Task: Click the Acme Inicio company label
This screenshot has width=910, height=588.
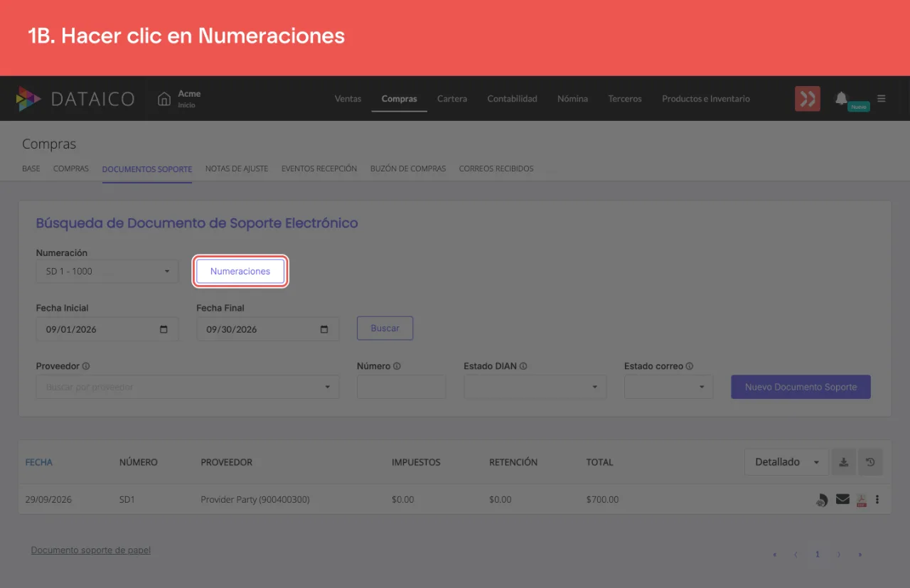Action: 189,99
